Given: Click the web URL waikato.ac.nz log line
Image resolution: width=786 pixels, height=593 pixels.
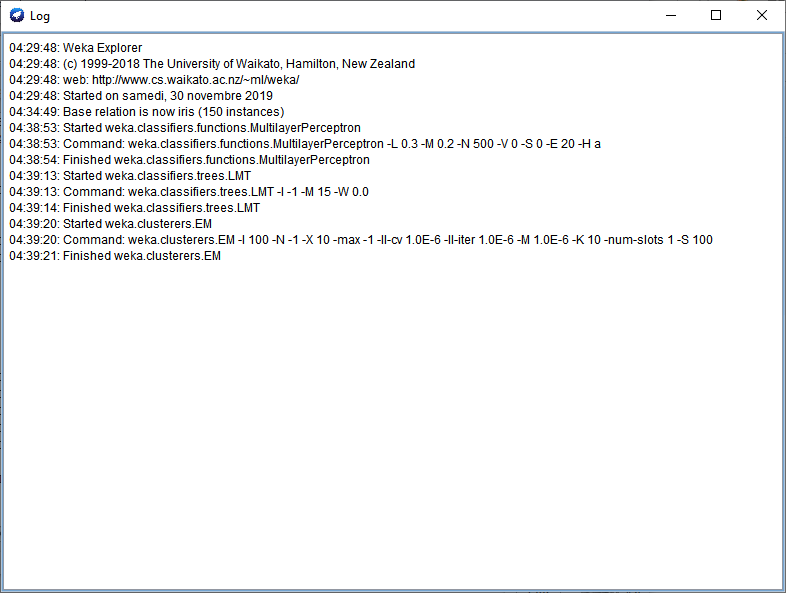Looking at the screenshot, I should coord(154,80).
